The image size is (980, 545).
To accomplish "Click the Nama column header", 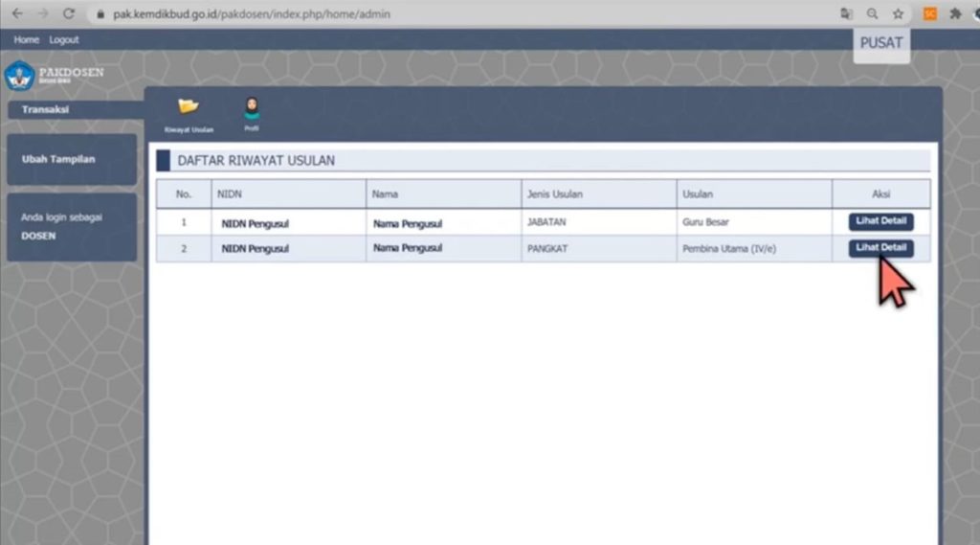I will click(444, 194).
